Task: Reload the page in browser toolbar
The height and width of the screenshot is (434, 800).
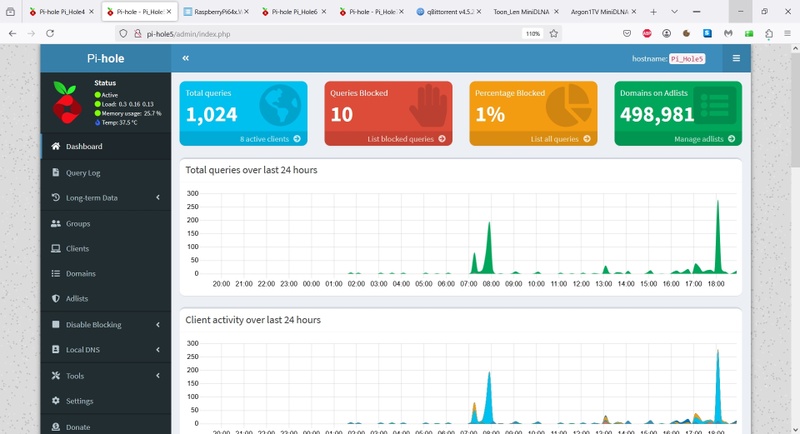Action: pos(50,34)
